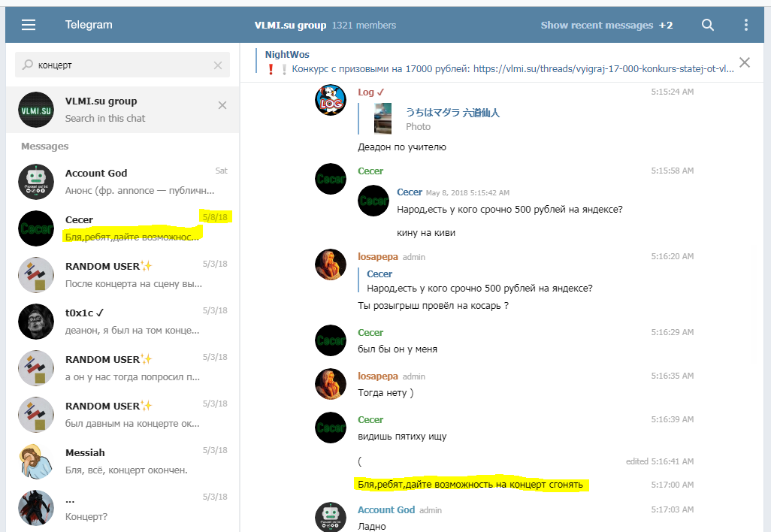The height and width of the screenshot is (532, 771).
Task: Click the Log user avatar in chat
Action: click(331, 100)
